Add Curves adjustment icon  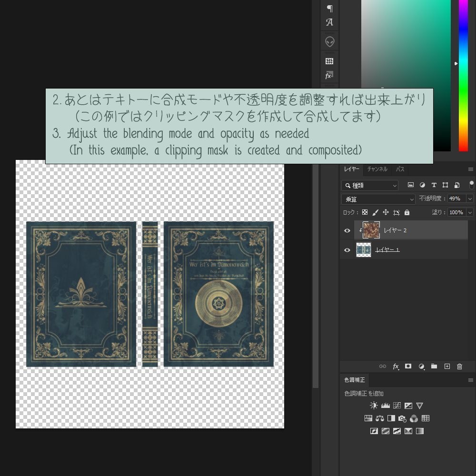(x=397, y=406)
